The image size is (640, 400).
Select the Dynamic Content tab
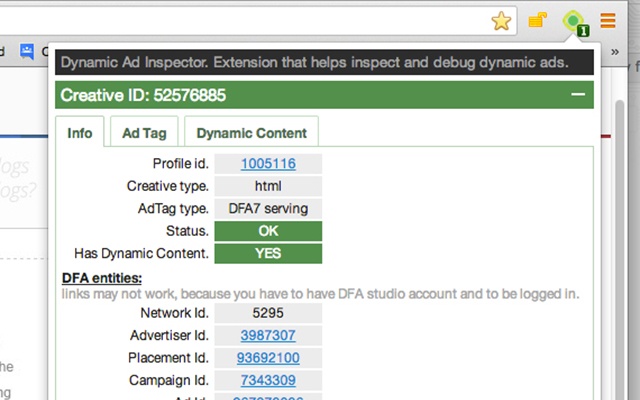[252, 132]
